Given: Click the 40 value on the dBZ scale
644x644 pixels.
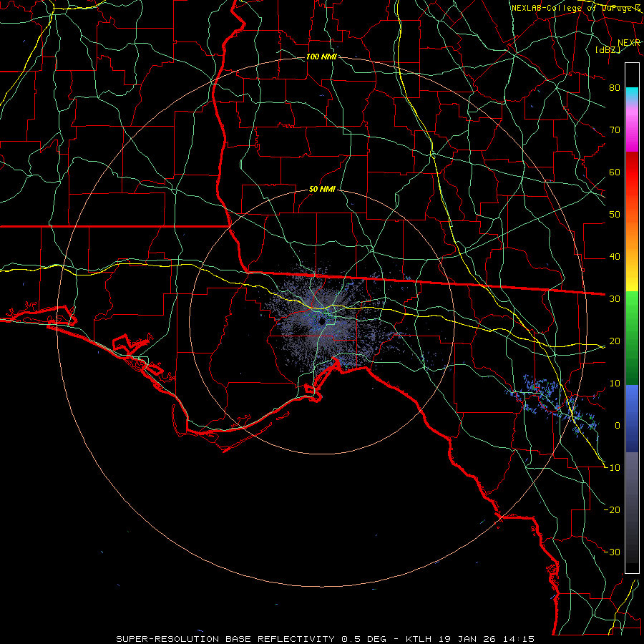Looking at the screenshot, I should click(615, 257).
